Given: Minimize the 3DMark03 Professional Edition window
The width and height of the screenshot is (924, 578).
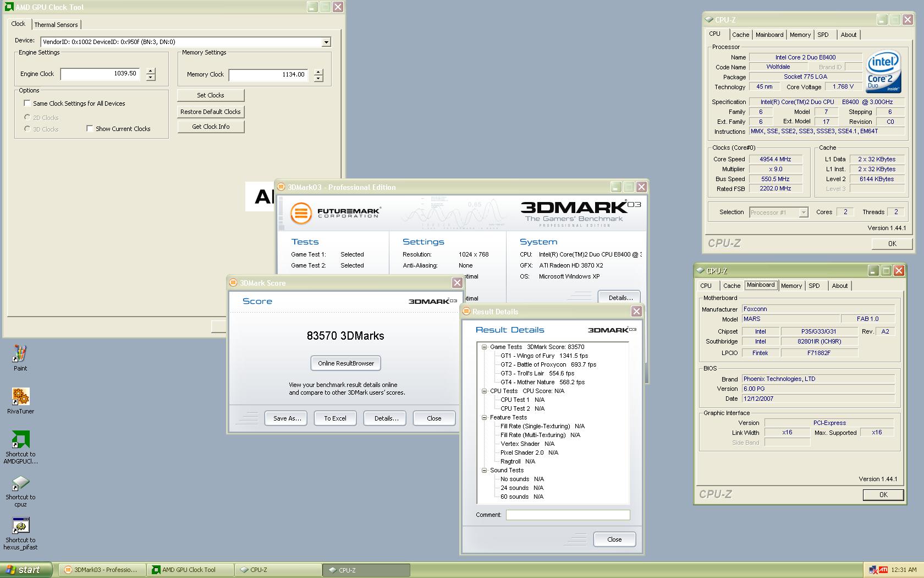Looking at the screenshot, I should click(x=616, y=187).
